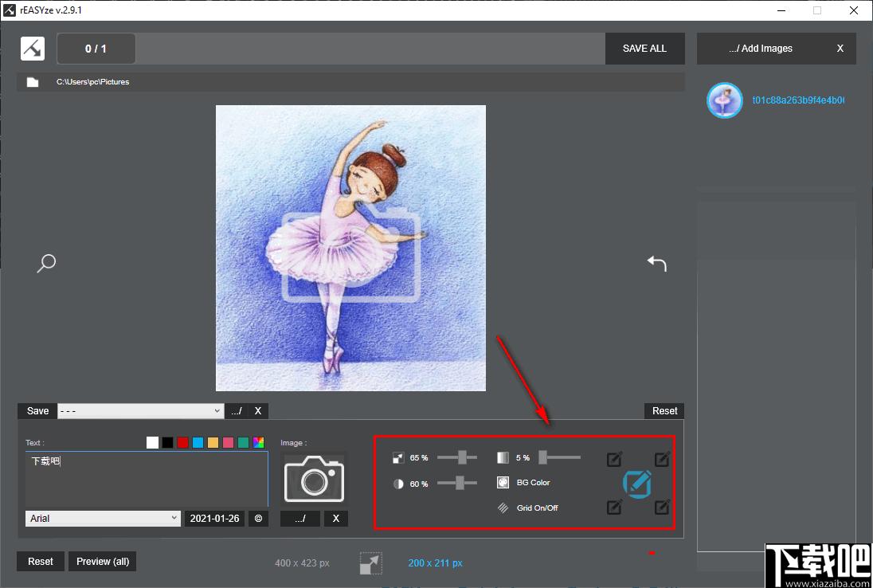Image resolution: width=873 pixels, height=588 pixels.
Task: Insert the date 2021-01-26
Action: (214, 519)
